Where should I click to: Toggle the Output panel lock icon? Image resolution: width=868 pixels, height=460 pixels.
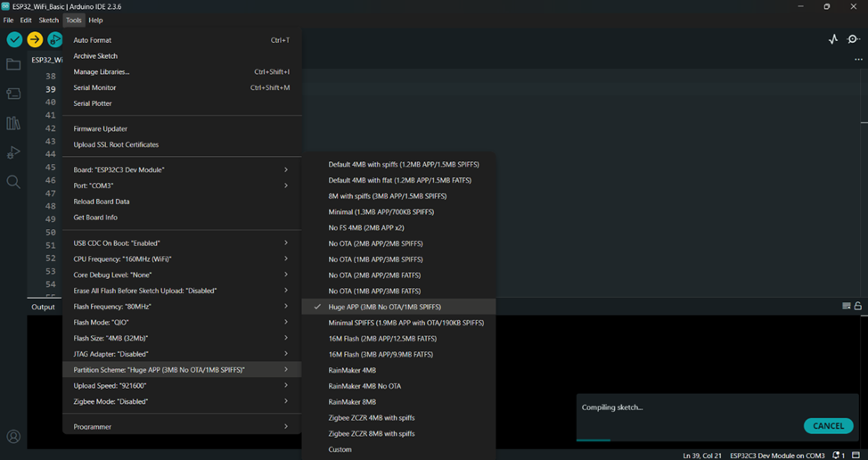[857, 306]
